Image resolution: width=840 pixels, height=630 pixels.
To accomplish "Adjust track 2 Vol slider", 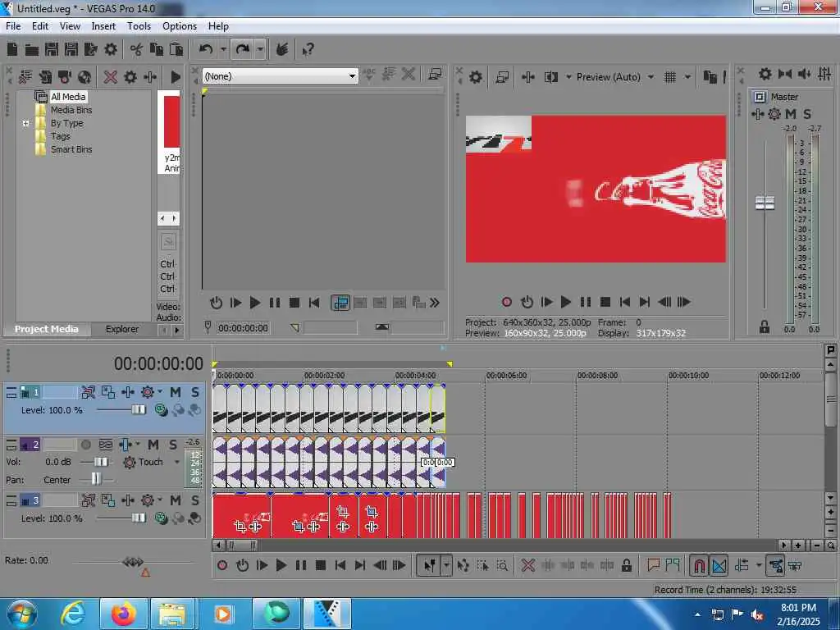I will [100, 462].
